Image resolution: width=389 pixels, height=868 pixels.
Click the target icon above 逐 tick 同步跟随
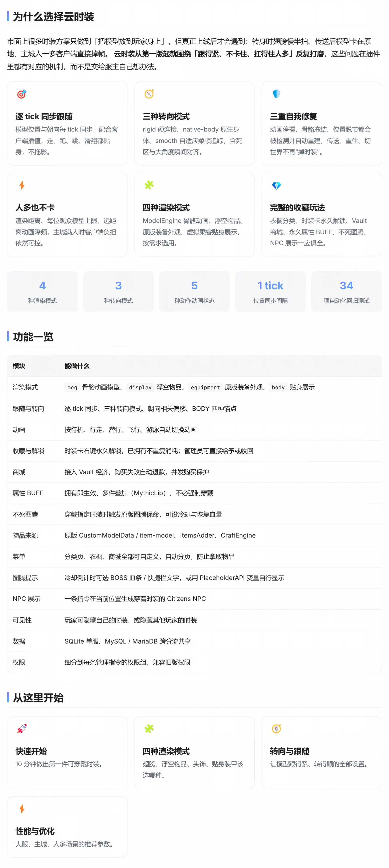click(22, 94)
